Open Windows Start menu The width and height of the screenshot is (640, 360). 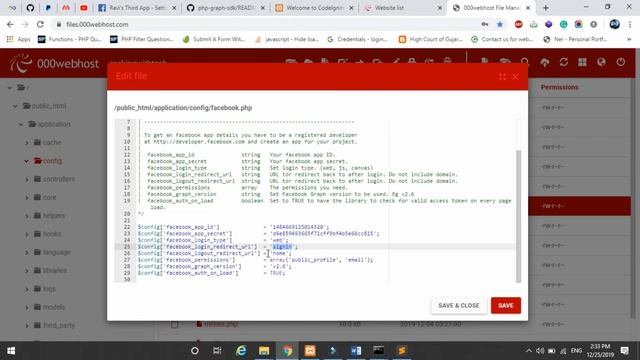click(x=11, y=351)
